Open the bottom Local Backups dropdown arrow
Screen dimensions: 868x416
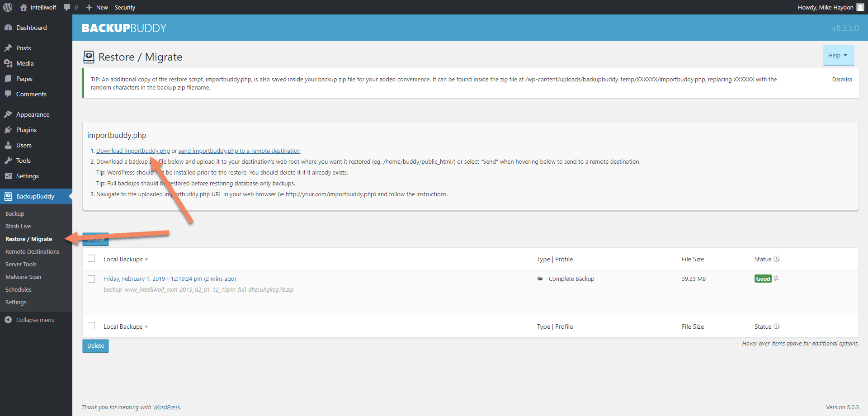pos(146,326)
